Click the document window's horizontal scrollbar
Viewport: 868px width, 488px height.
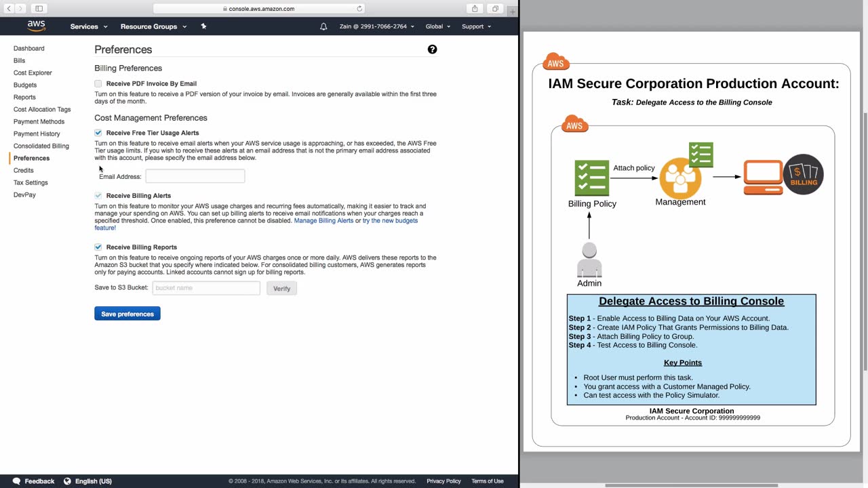[691, 485]
